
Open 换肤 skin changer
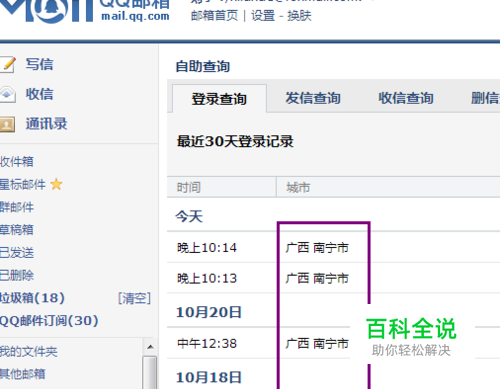(299, 16)
